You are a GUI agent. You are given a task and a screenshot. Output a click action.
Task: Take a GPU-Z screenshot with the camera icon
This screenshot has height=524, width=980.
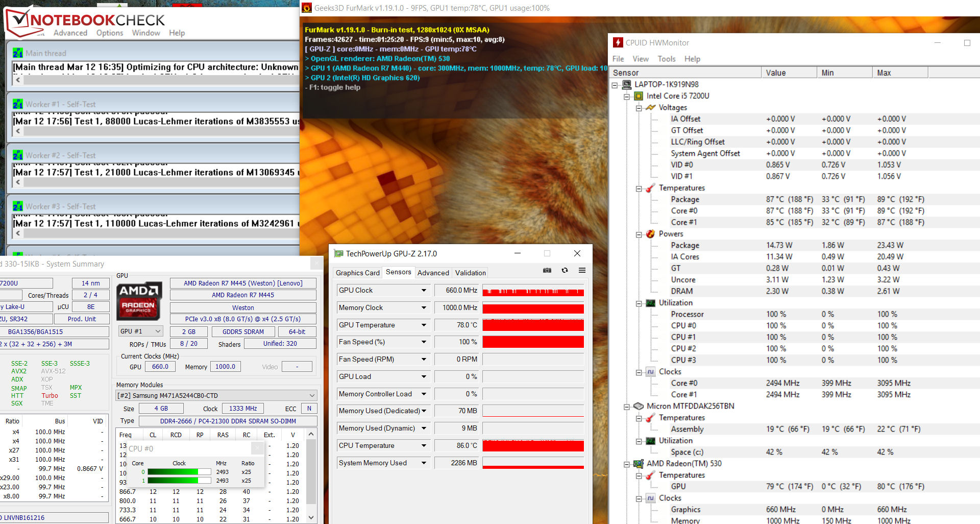[x=547, y=270]
